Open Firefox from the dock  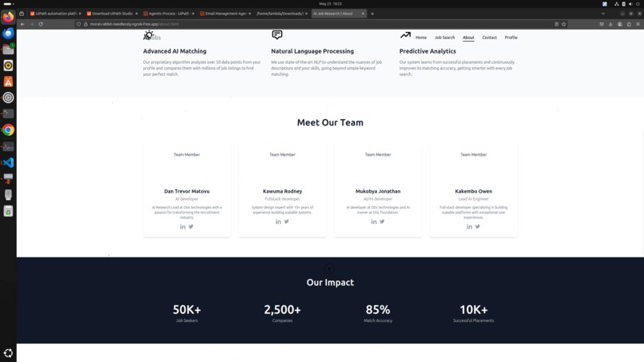(8, 18)
